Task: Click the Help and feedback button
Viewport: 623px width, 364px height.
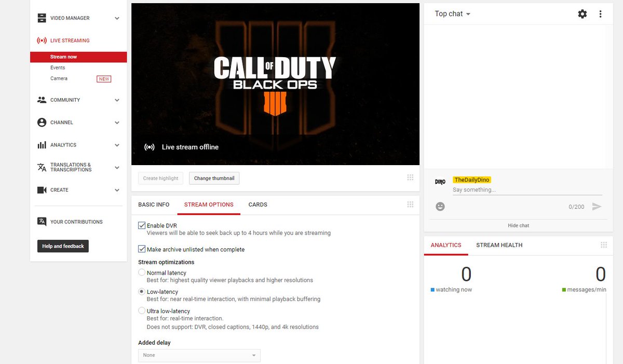Action: tap(63, 246)
